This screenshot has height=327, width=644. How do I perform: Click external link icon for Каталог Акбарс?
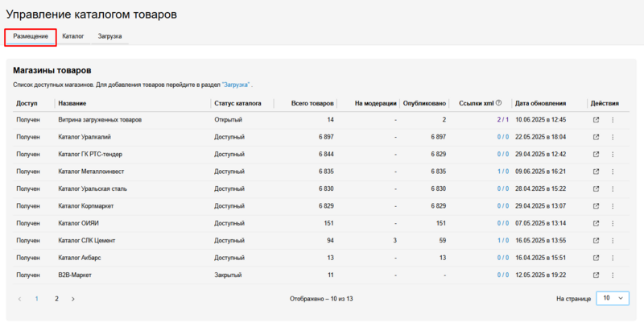point(596,258)
